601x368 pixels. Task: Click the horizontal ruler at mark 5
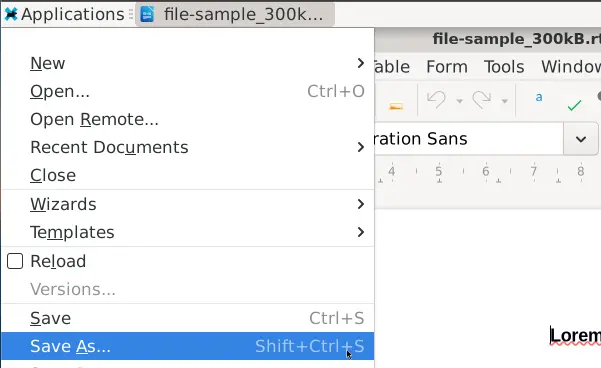[439, 171]
